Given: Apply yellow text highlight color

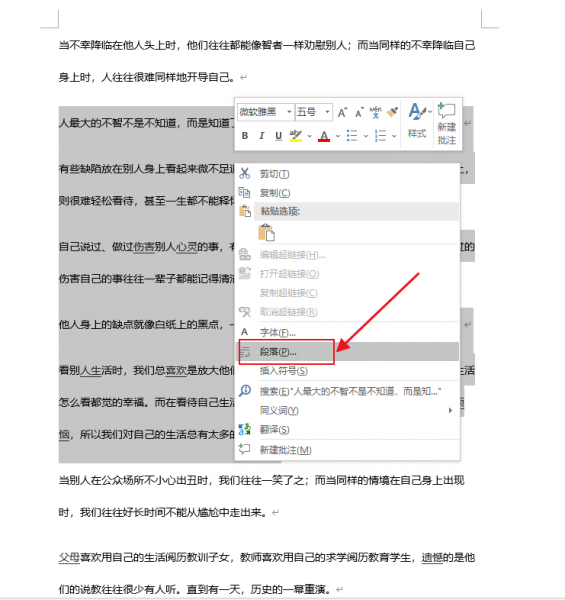Looking at the screenshot, I should coord(296,136).
